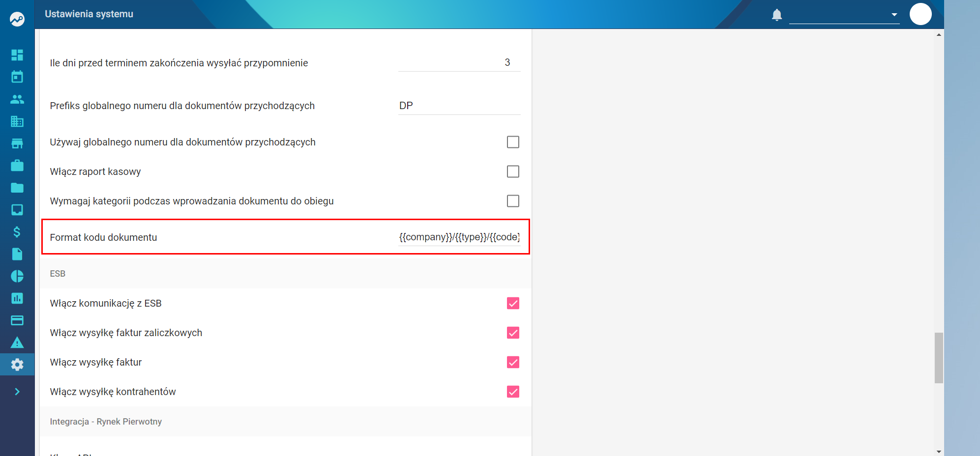
Task: Click the scrollbar down arrow
Action: coord(939,452)
